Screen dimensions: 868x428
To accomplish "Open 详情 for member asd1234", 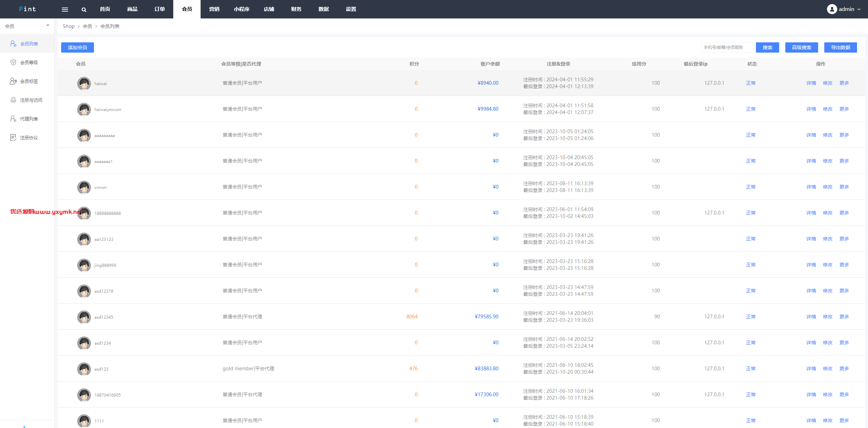I will [811, 343].
